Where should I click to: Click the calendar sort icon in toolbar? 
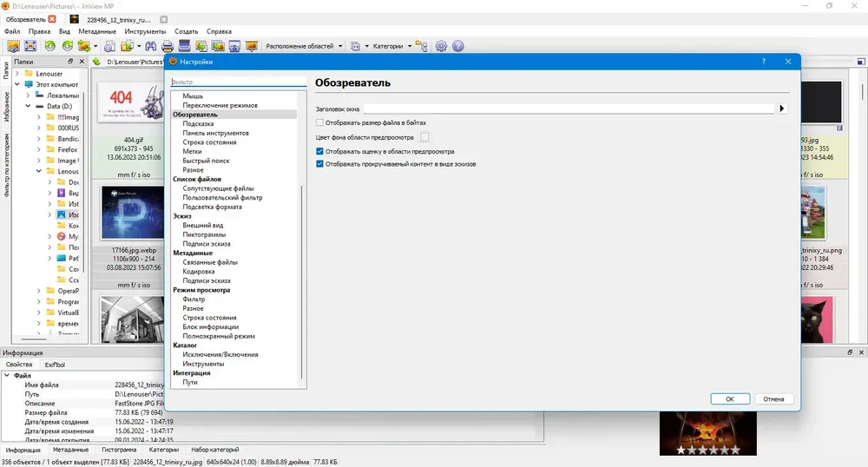click(x=355, y=47)
